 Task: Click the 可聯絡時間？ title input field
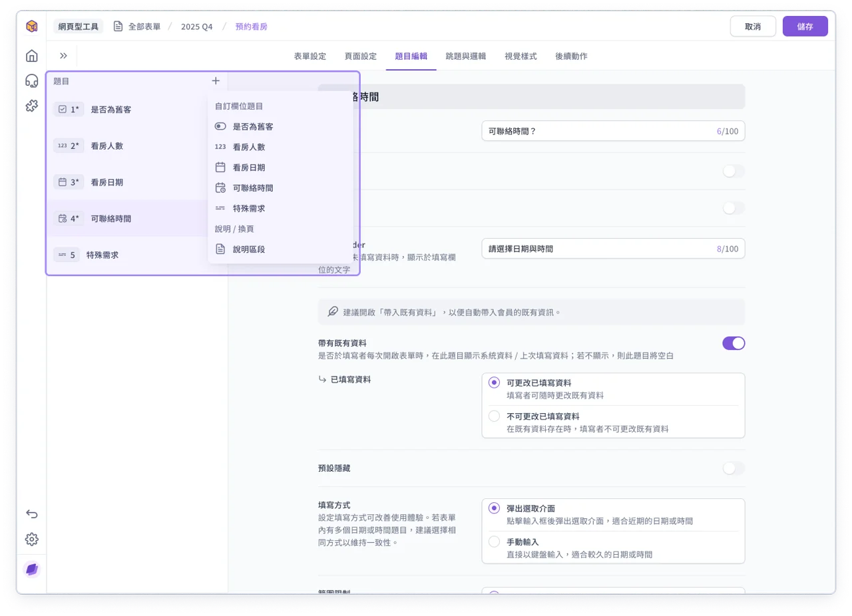(x=613, y=131)
